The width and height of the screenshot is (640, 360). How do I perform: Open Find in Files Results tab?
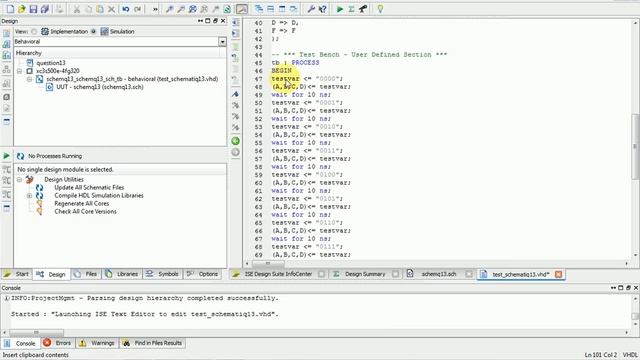[152, 343]
